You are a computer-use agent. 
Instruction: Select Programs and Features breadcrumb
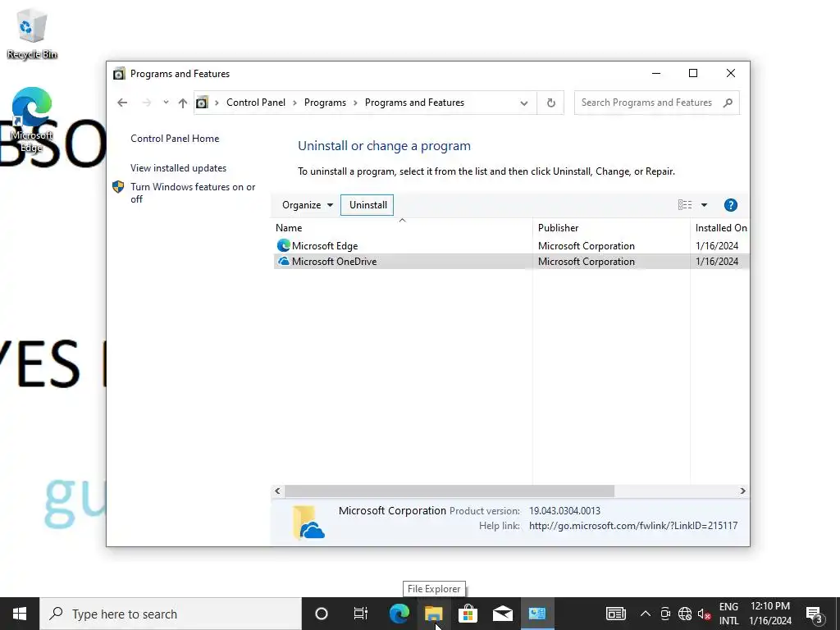[414, 103]
